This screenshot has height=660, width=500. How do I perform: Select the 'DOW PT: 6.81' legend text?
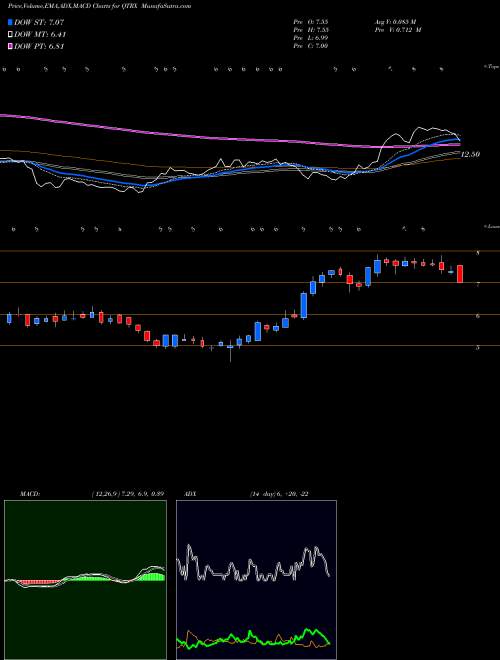tap(39, 46)
